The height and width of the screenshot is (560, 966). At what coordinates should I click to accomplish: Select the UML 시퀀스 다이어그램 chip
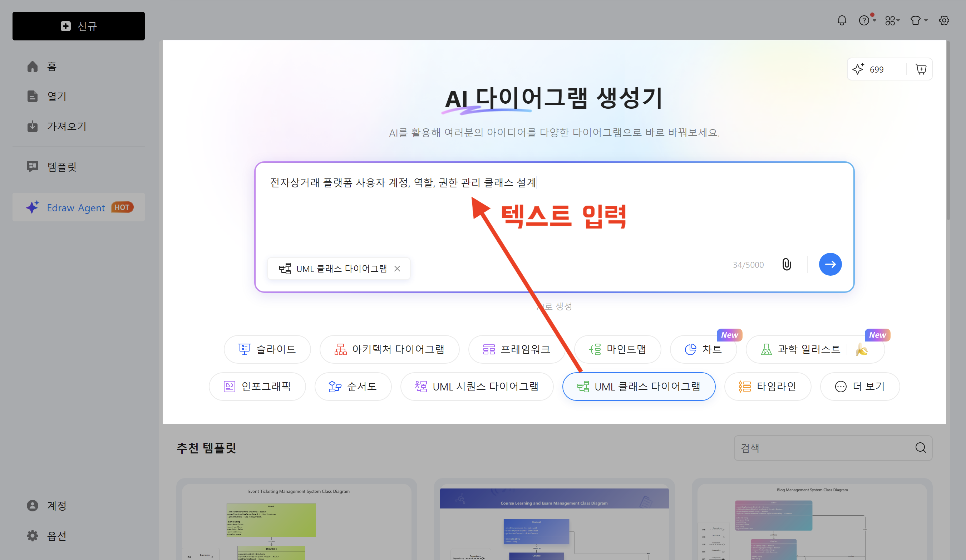[477, 386]
